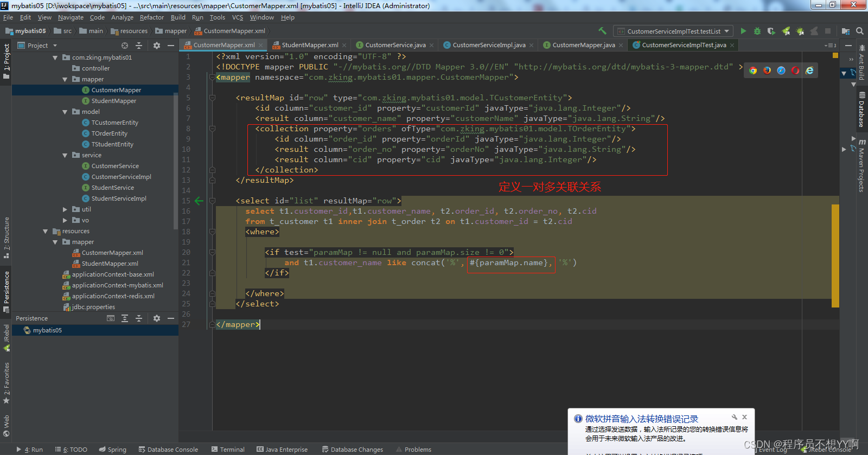Switch to the CustomerServiceImpl.java tab
Viewport: 868px width, 455px height.
(489, 45)
